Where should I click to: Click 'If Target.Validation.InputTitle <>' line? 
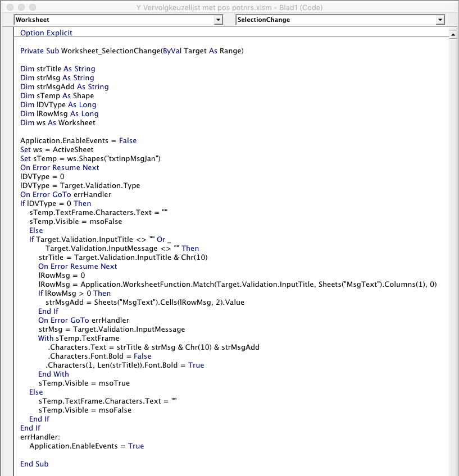point(100,240)
